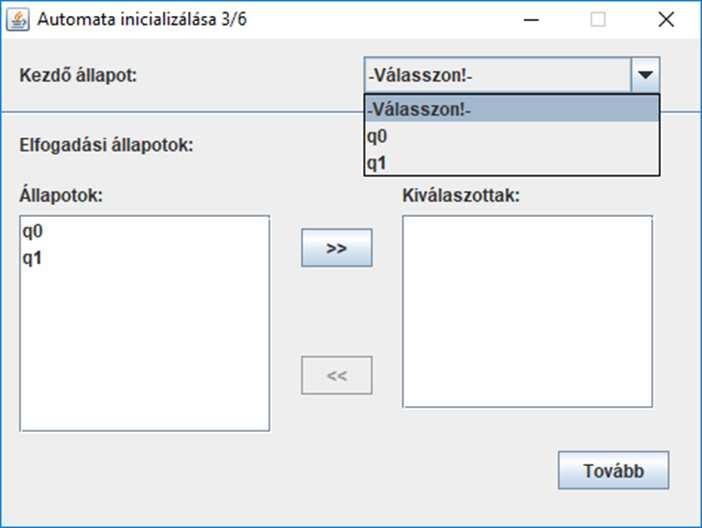Select q0 in the start state dropdown
The height and width of the screenshot is (528, 702).
(512, 136)
